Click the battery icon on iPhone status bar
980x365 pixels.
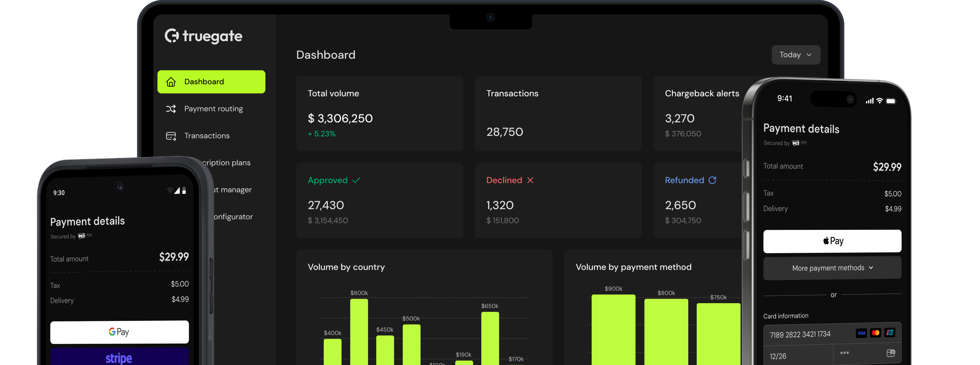tap(891, 101)
